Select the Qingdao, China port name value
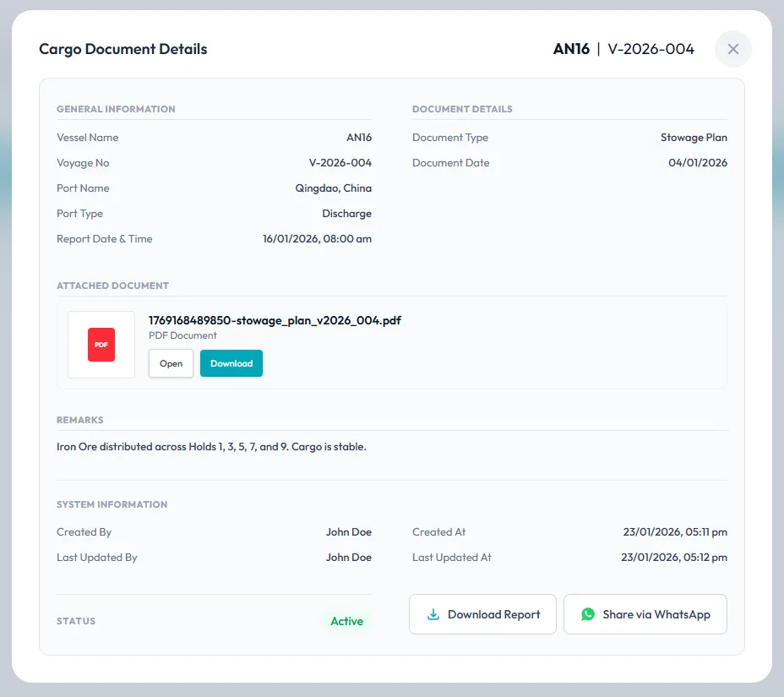This screenshot has width=784, height=697. click(x=333, y=188)
